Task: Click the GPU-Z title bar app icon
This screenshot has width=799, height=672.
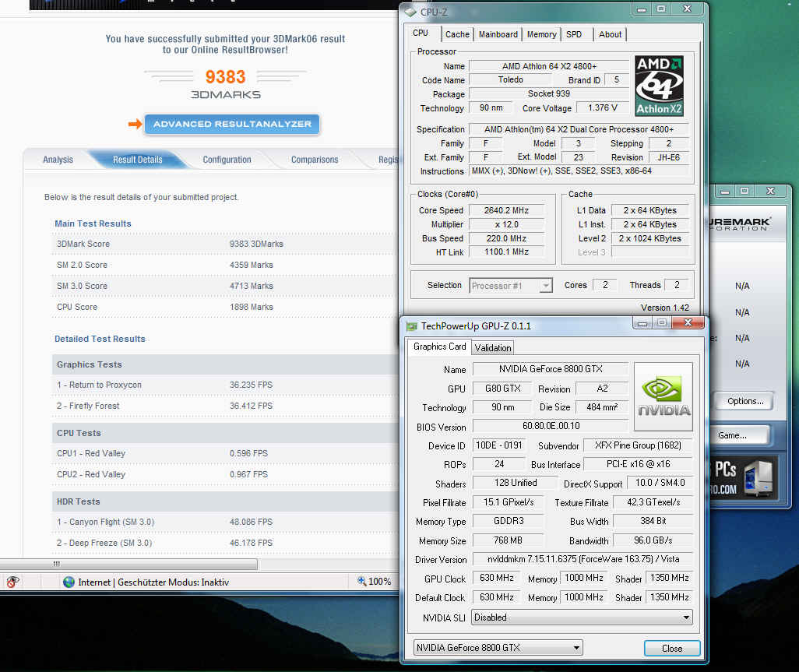Action: click(412, 326)
